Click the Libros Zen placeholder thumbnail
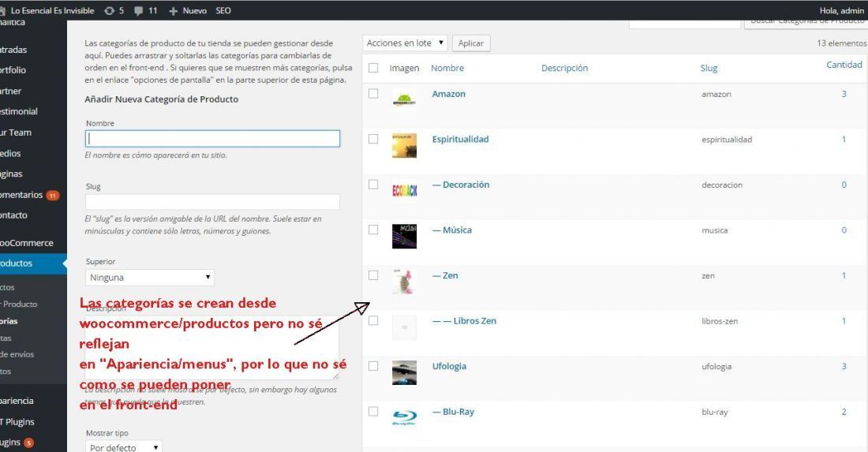The image size is (868, 452). point(404,327)
